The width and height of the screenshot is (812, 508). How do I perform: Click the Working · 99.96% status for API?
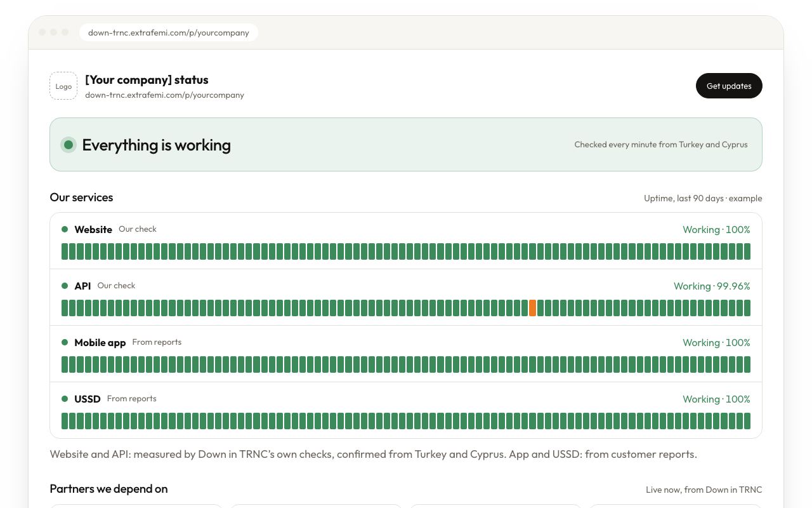click(x=712, y=286)
